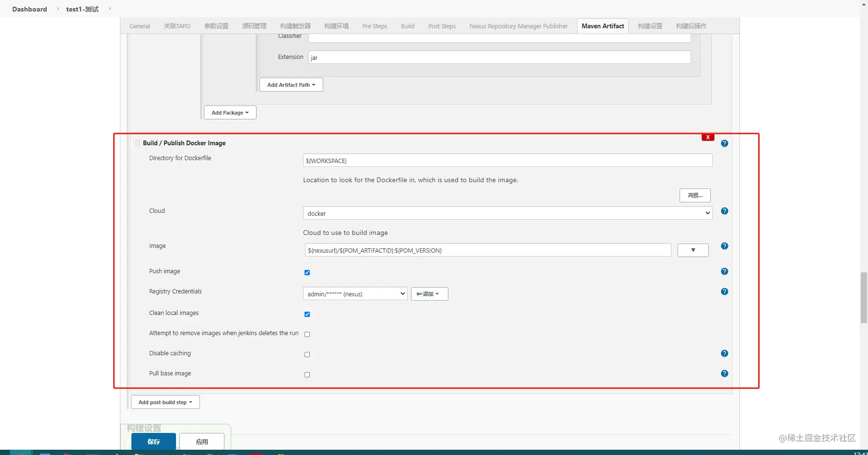Viewport: 868px width, 455px height.
Task: Open help icon for Registry Credentials
Action: [724, 292]
